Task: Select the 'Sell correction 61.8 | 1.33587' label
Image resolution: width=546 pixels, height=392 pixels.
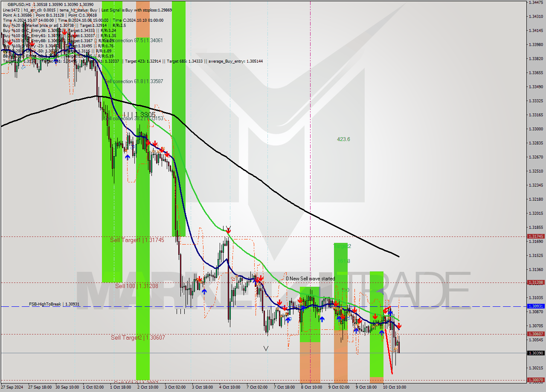Action: pyautogui.click(x=134, y=81)
